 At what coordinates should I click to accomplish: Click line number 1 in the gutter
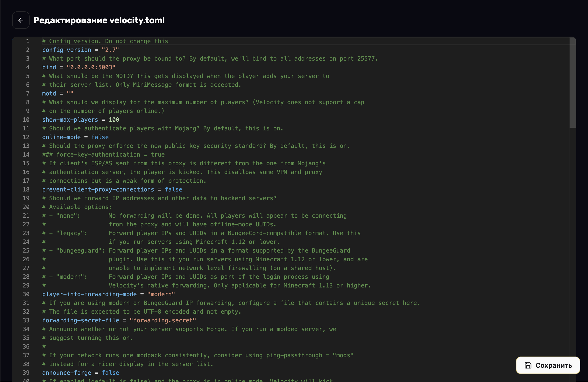point(28,41)
